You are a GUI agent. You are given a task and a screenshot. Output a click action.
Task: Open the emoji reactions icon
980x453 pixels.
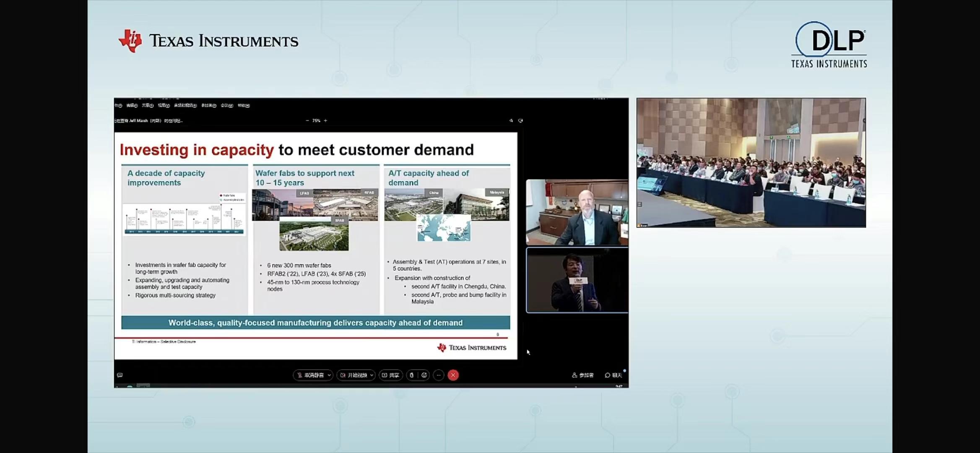[x=424, y=375]
